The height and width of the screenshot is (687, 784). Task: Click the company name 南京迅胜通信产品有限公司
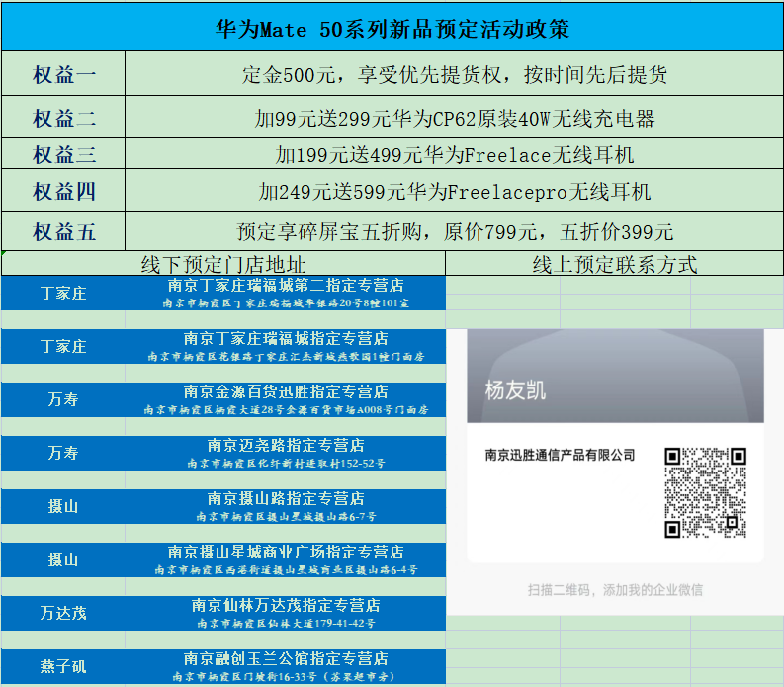pyautogui.click(x=560, y=456)
